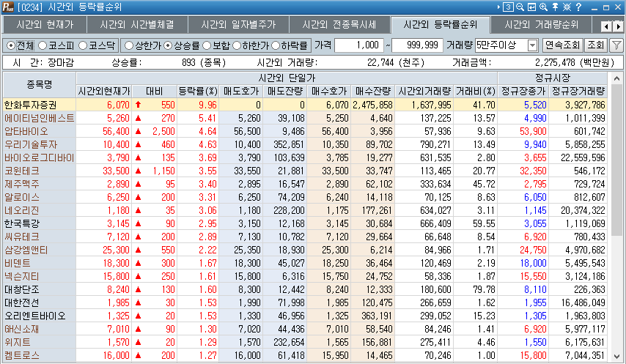This screenshot has height=364, width=626.
Task: Select 대창단조 stock name
Action: [x=21, y=289]
